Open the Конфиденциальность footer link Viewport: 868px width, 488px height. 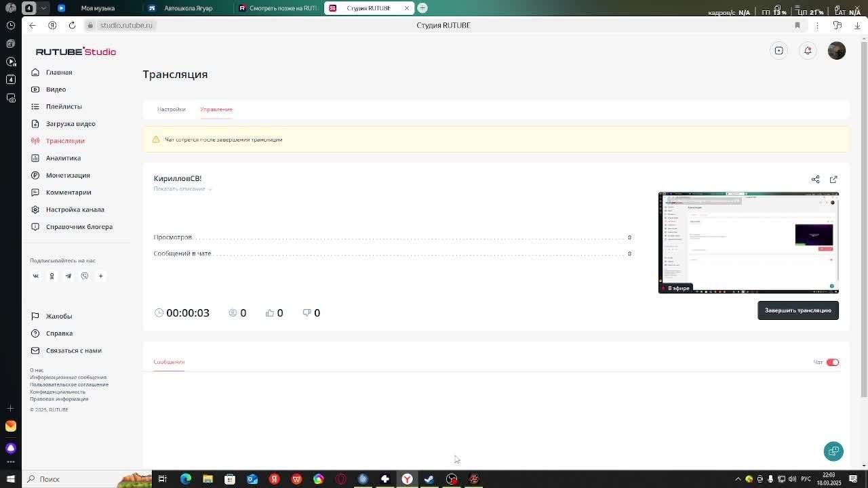point(58,392)
